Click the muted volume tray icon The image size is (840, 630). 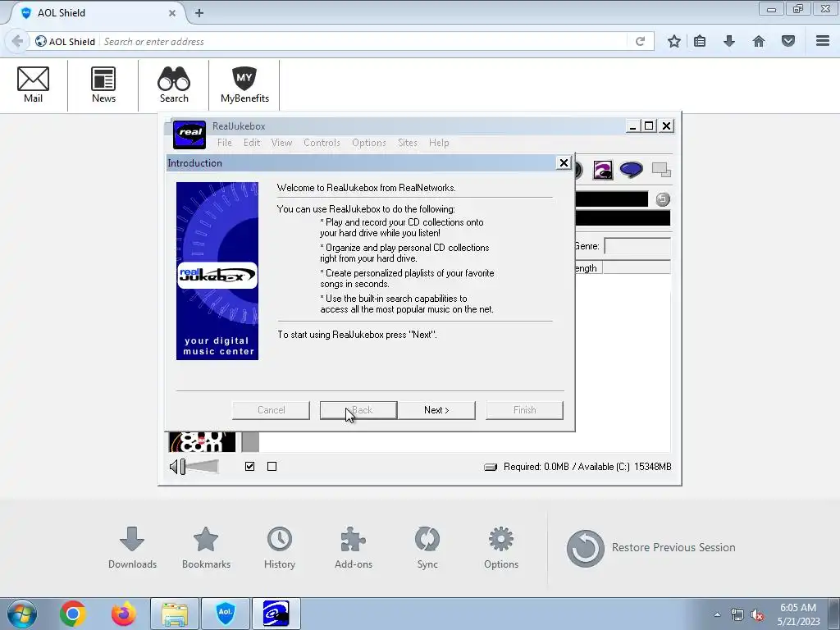point(757,614)
